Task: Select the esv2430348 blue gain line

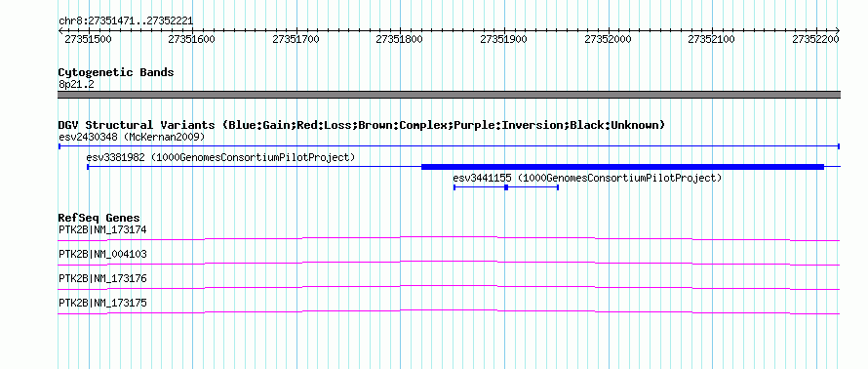Action: click(449, 146)
